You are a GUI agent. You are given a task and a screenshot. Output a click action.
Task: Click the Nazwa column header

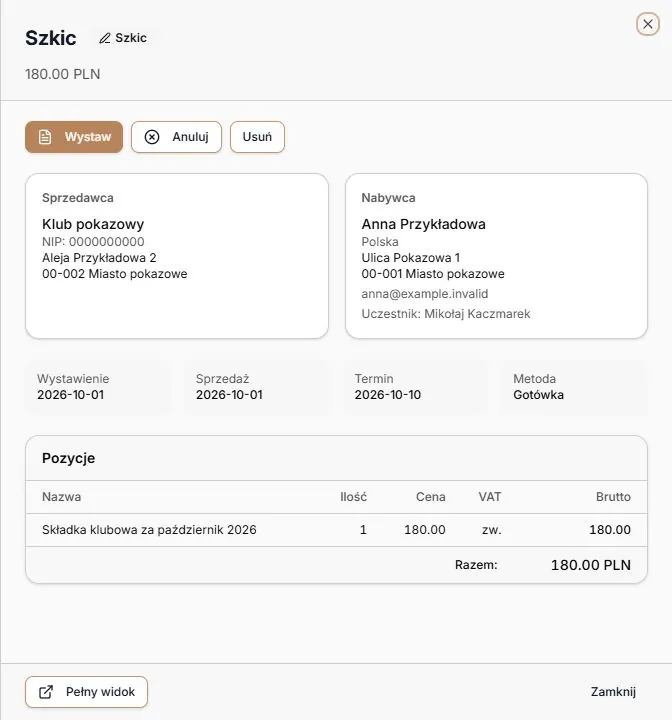(x=62, y=497)
